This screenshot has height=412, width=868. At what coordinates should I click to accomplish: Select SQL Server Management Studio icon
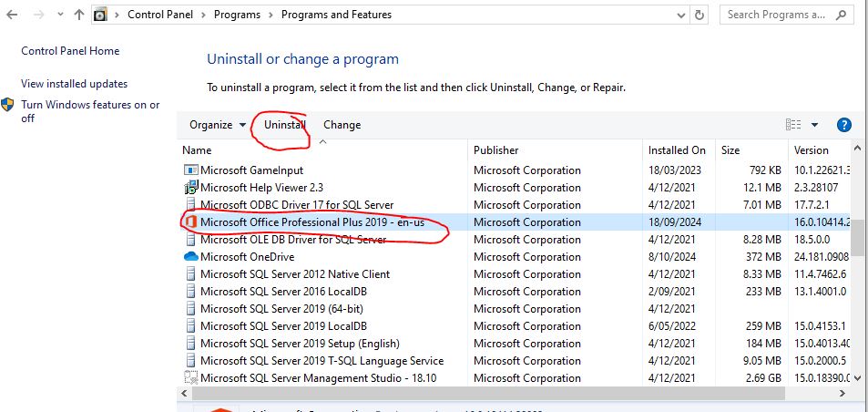pos(191,377)
